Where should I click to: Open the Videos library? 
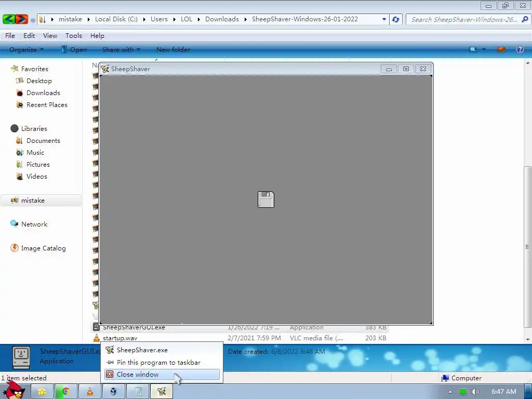pyautogui.click(x=37, y=177)
